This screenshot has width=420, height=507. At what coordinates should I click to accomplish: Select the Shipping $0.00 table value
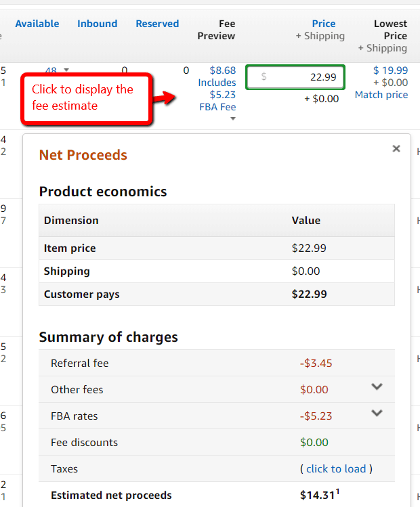coord(306,271)
